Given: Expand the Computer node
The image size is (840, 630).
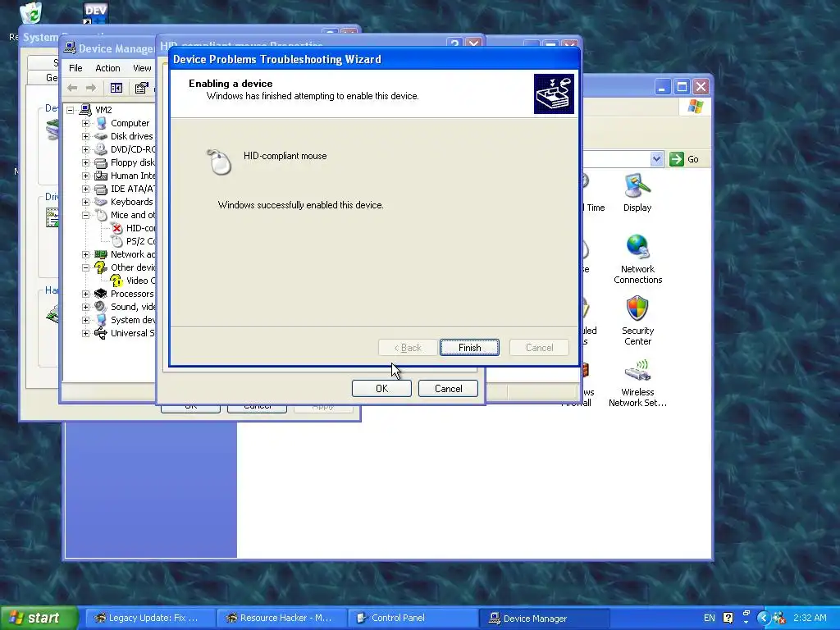Looking at the screenshot, I should click(x=85, y=123).
